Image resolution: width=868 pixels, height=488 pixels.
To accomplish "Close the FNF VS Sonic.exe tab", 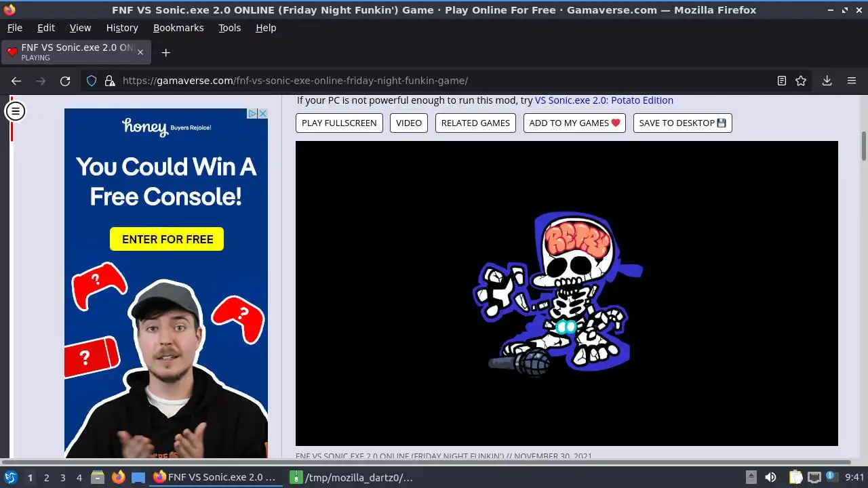I will (140, 52).
